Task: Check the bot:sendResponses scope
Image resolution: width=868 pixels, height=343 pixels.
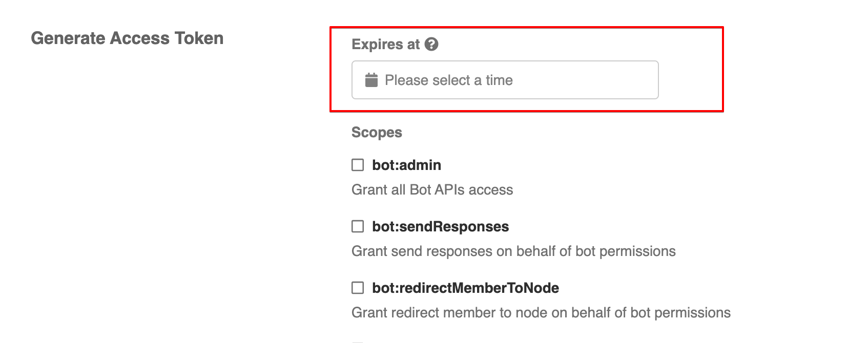Action: click(358, 226)
